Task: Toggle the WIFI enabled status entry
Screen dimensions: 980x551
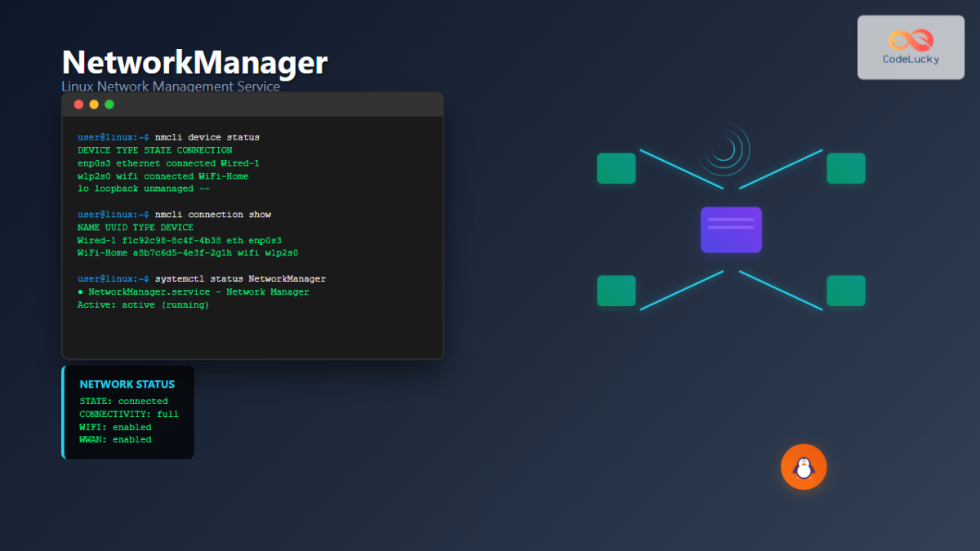Action: coord(114,426)
